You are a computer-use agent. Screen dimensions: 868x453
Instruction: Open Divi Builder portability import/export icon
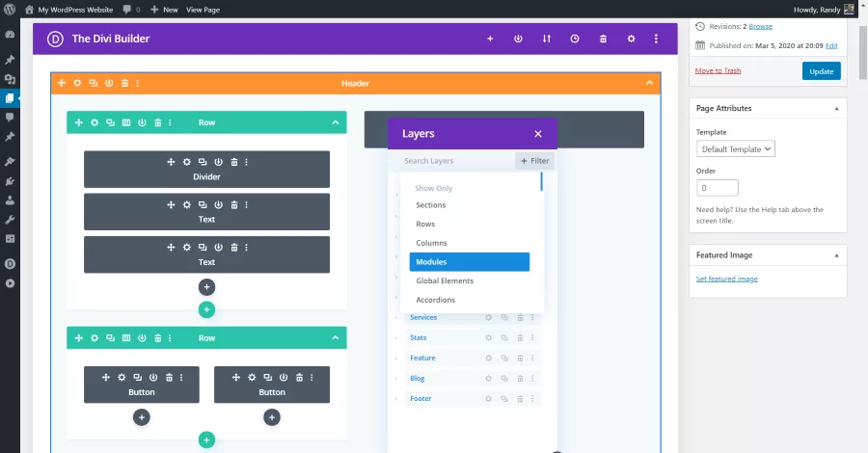click(547, 39)
